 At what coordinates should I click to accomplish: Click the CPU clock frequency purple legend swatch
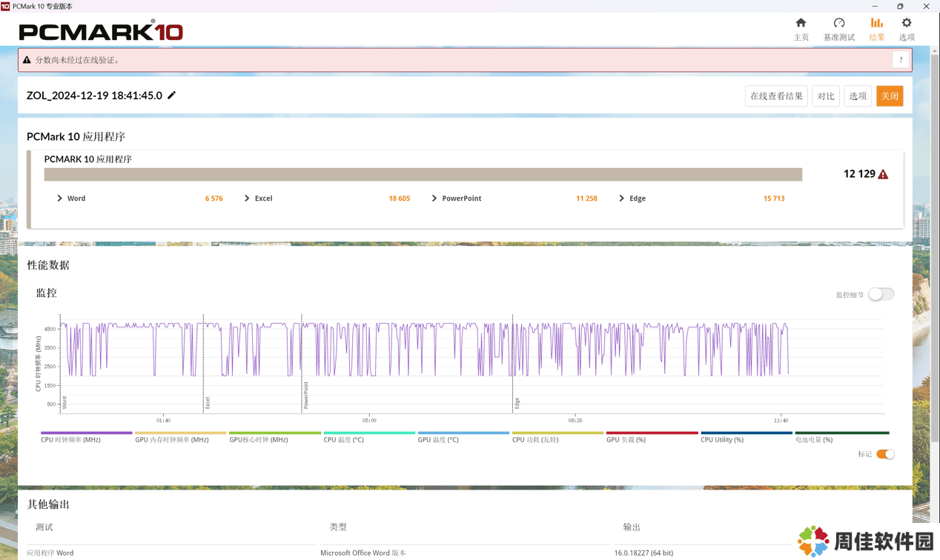click(86, 433)
